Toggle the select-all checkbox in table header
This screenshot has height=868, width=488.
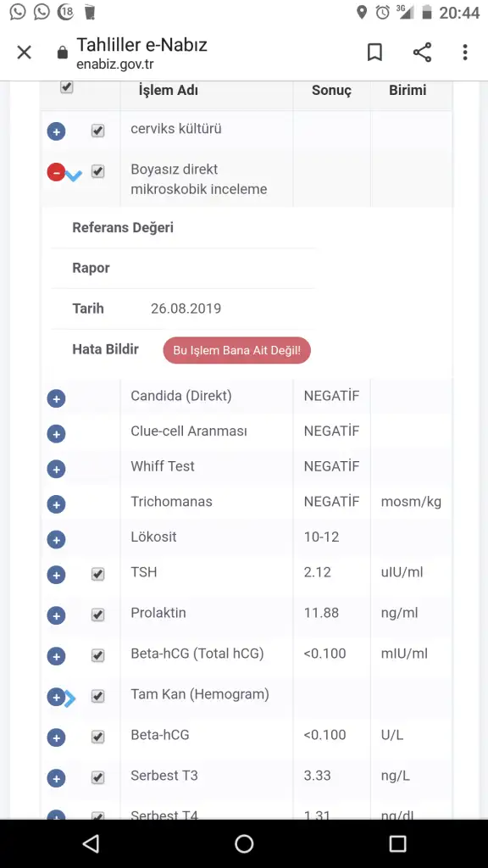[x=66, y=87]
